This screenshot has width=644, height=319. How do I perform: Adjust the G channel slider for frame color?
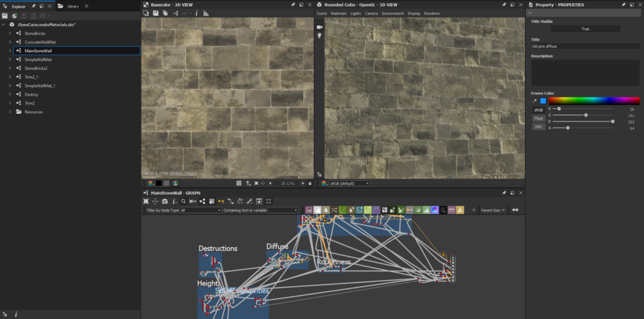pos(586,115)
